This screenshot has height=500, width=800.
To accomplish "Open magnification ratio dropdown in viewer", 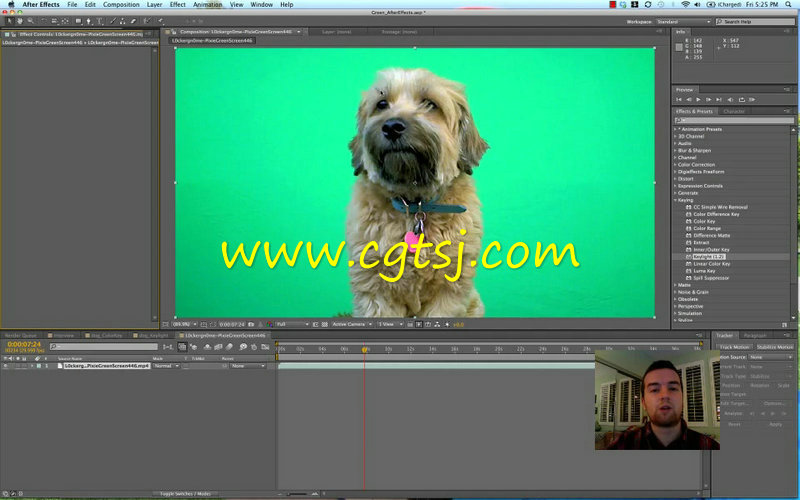I will click(x=184, y=324).
